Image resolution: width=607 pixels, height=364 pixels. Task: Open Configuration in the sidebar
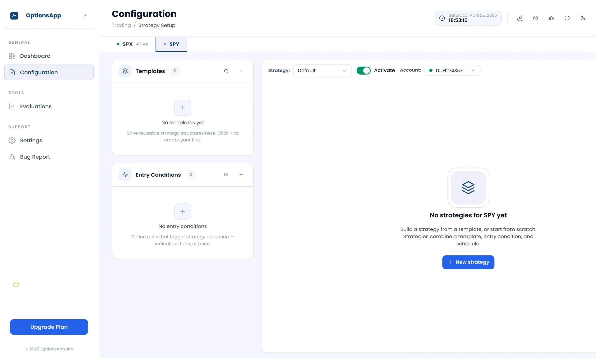pyautogui.click(x=49, y=72)
